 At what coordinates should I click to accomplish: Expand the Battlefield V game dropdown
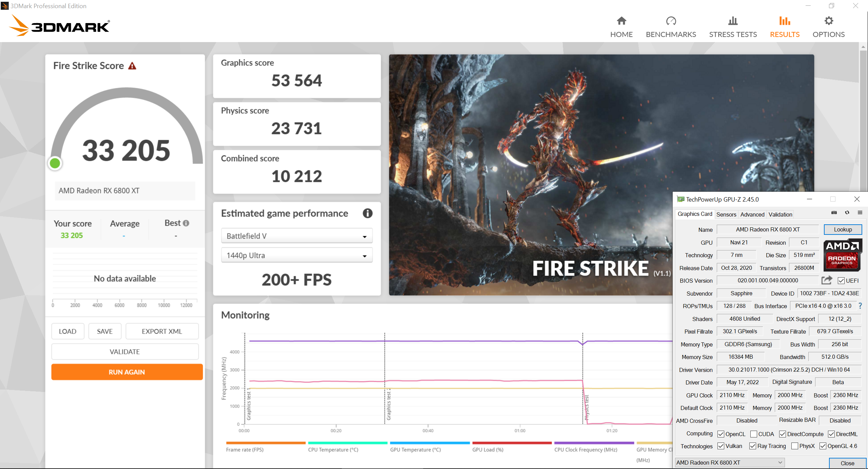[297, 236]
